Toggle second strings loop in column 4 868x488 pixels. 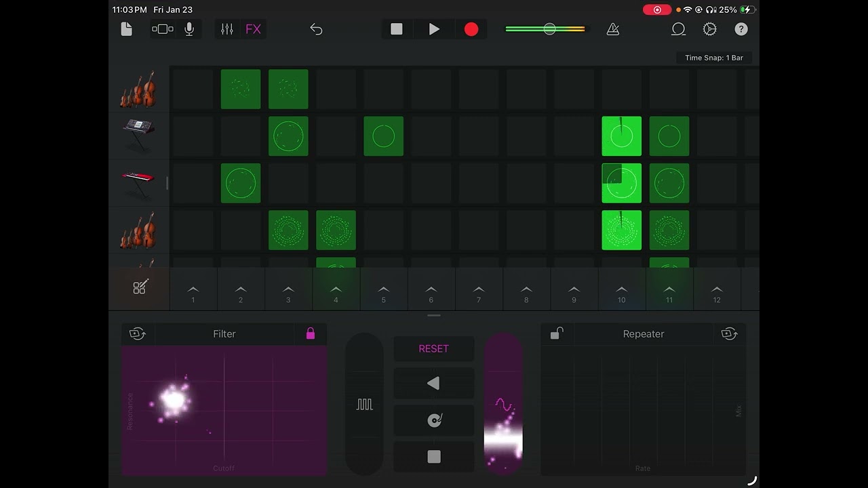[x=336, y=230]
